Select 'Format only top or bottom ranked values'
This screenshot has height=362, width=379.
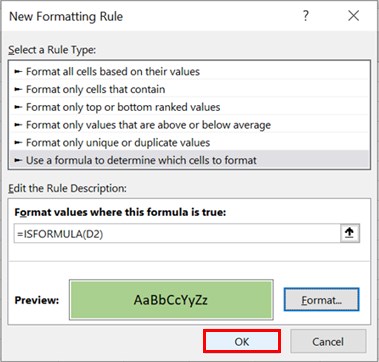[x=189, y=107]
